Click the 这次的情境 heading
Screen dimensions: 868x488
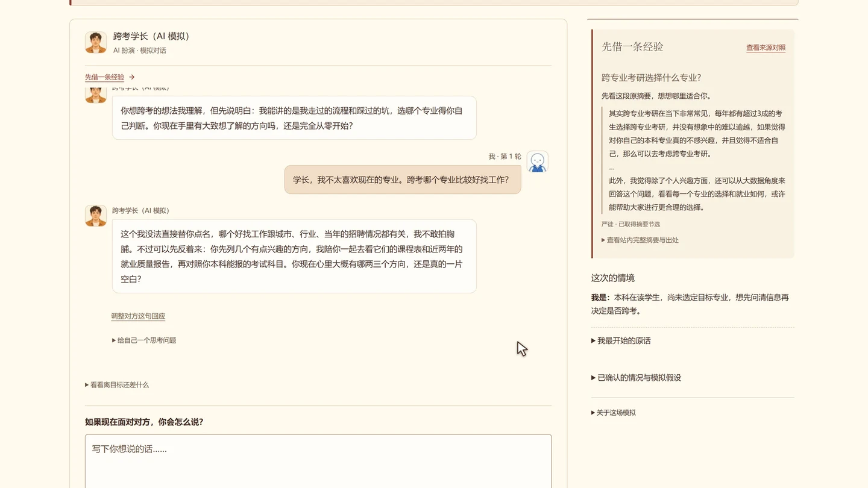tap(612, 278)
